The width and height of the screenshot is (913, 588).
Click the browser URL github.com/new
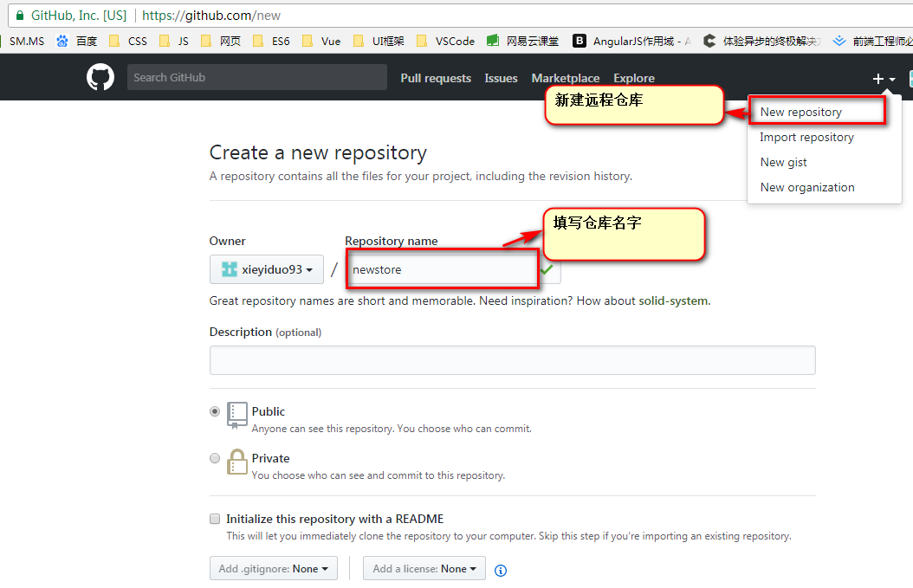(211, 16)
